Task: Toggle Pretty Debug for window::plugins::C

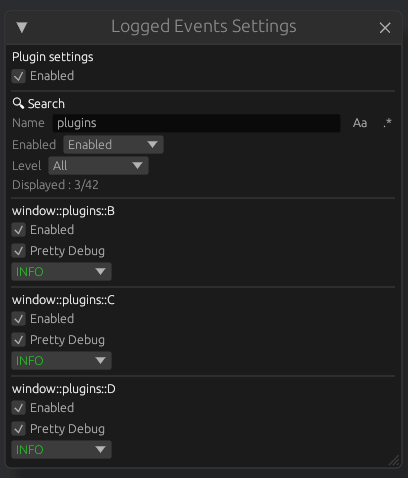Action: point(19,340)
